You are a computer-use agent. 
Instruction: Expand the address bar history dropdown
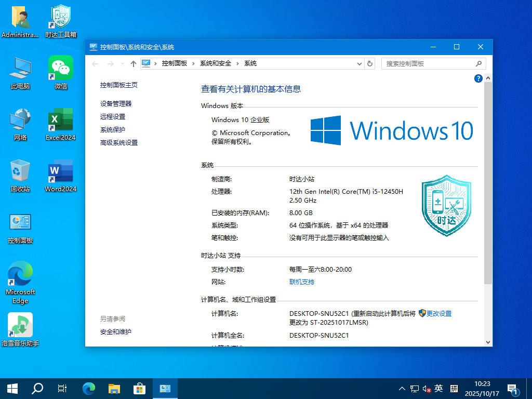coord(359,63)
